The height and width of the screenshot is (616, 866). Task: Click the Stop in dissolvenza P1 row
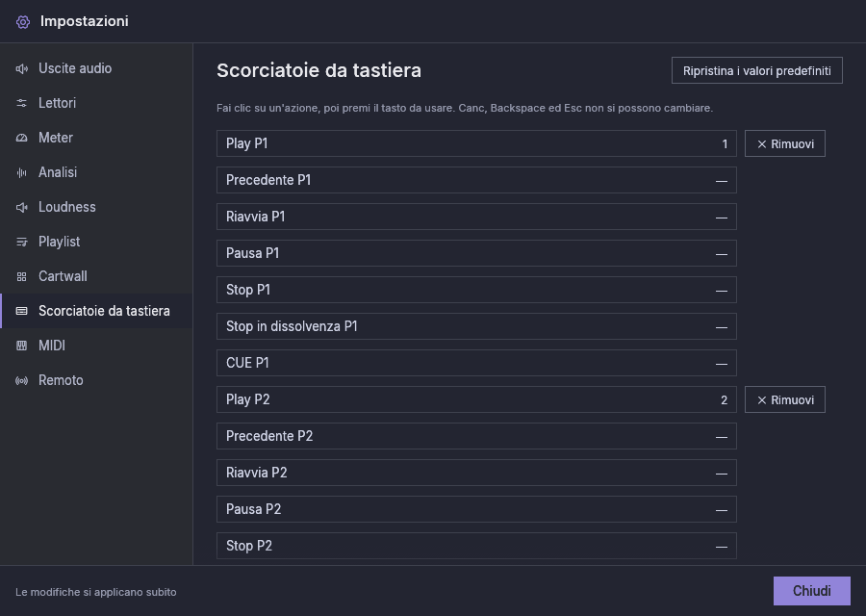pos(476,326)
